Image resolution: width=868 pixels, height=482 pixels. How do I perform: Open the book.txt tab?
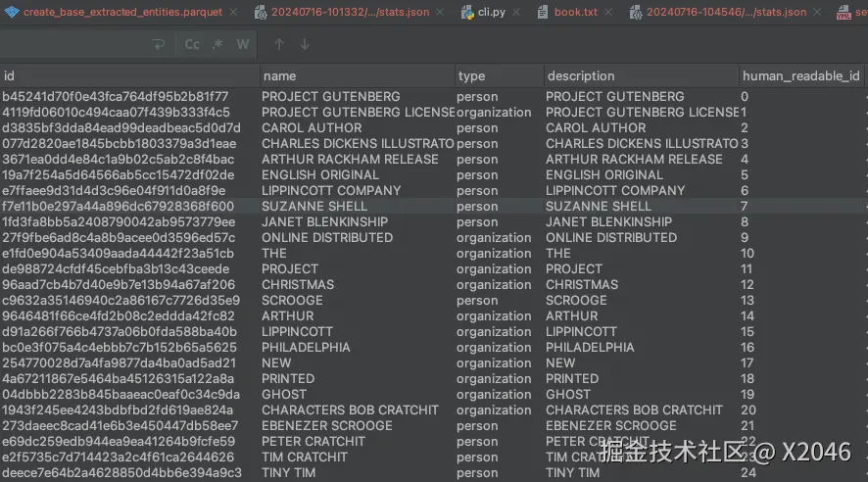(576, 12)
